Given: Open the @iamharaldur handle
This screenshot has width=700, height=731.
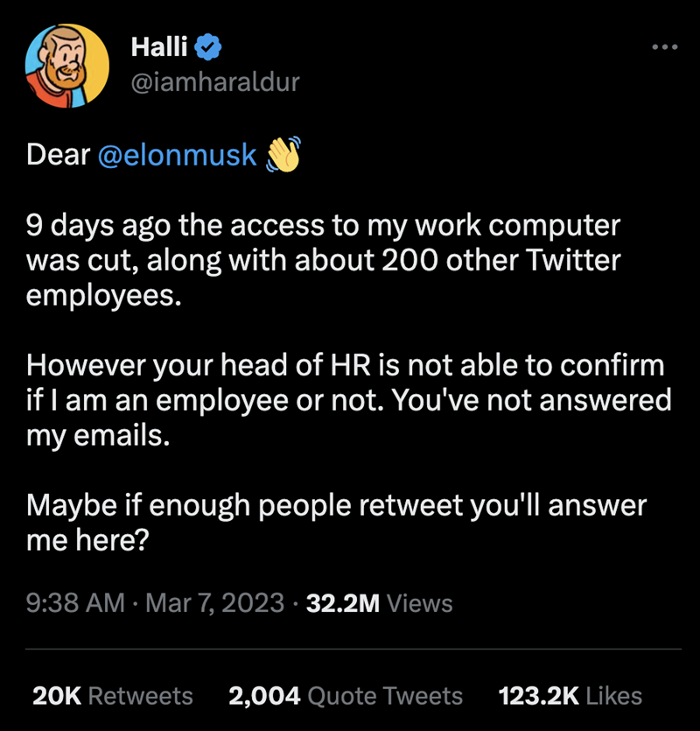Looking at the screenshot, I should point(214,82).
